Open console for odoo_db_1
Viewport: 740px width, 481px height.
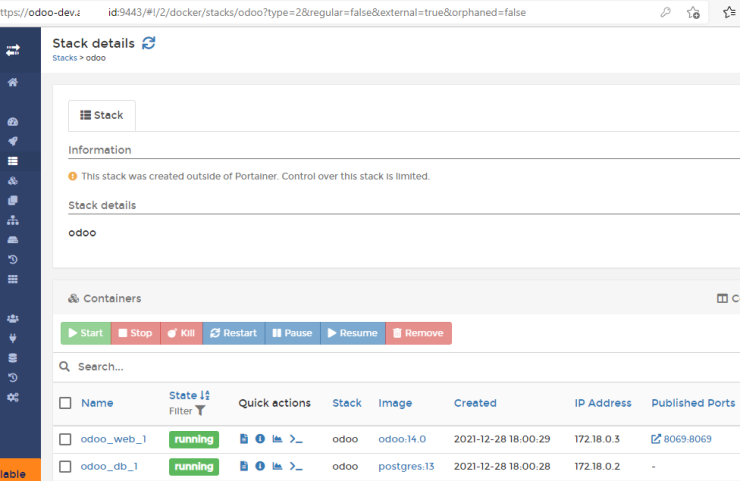[x=296, y=466]
